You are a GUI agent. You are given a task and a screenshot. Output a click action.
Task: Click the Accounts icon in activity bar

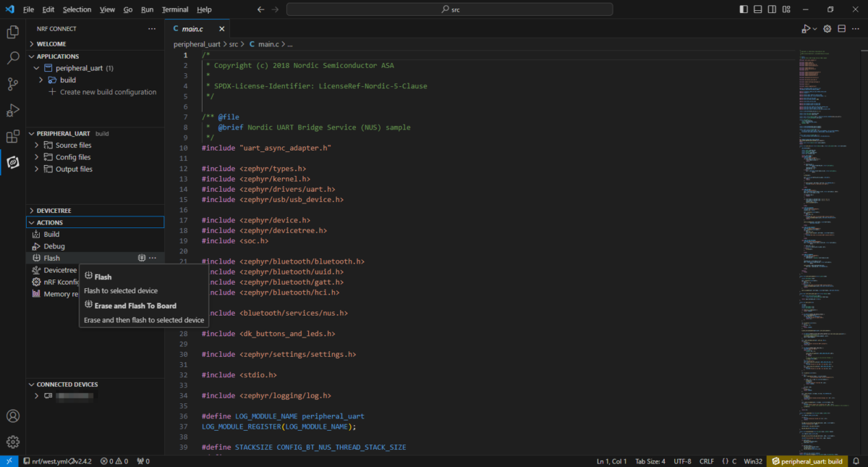tap(12, 416)
